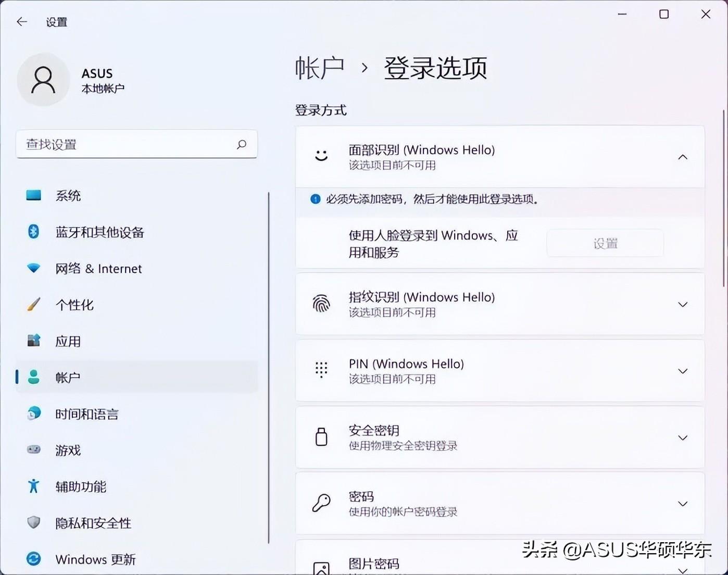Click the 系统 monitor icon
Screen dimensions: 728x575
click(x=34, y=195)
